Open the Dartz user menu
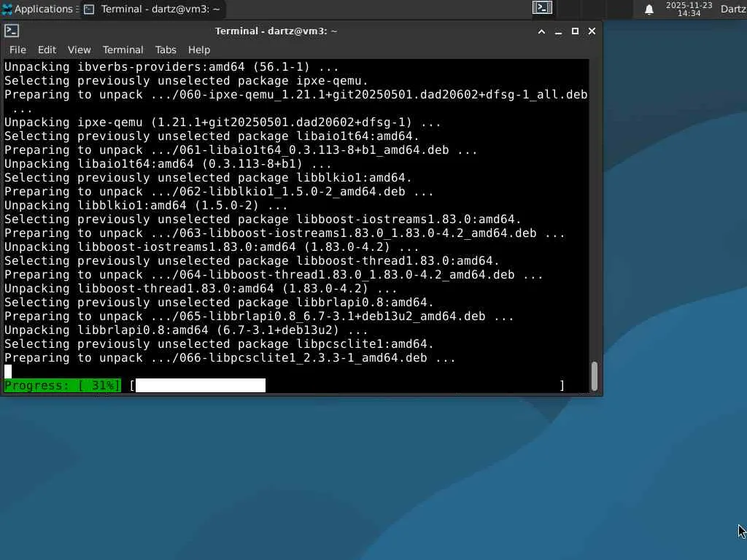 (733, 9)
